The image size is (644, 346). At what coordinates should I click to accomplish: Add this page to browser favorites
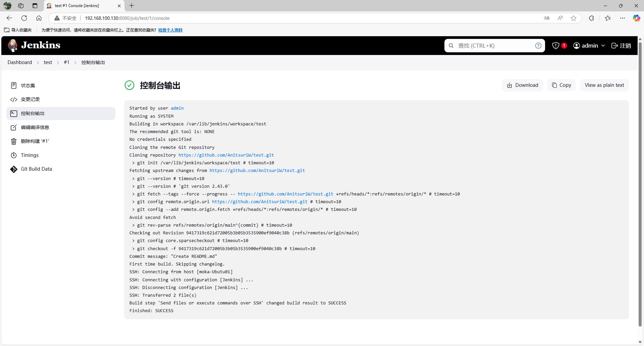click(574, 18)
